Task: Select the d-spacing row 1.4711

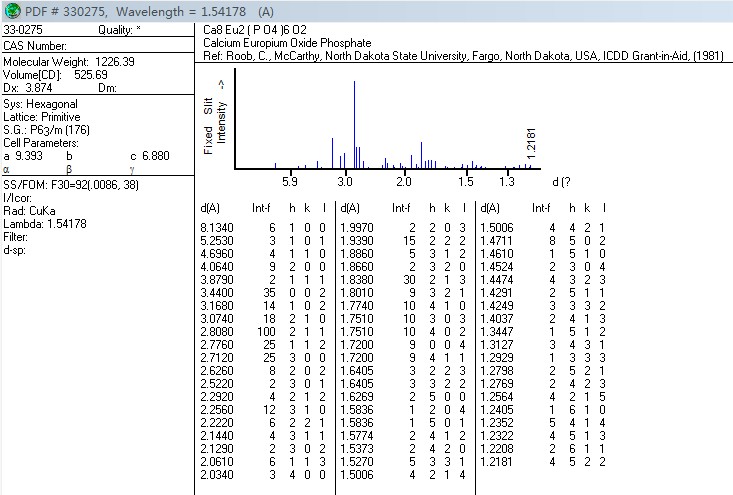Action: [543, 241]
